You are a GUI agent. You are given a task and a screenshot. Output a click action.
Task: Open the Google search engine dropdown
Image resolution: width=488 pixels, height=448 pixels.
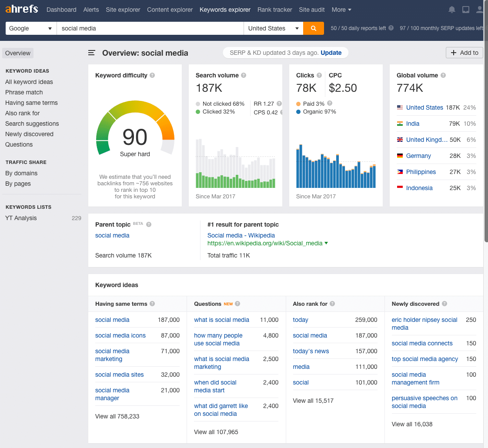(x=31, y=28)
